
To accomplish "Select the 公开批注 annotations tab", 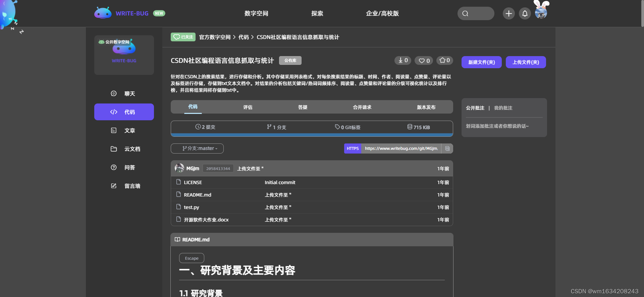I will pos(475,108).
